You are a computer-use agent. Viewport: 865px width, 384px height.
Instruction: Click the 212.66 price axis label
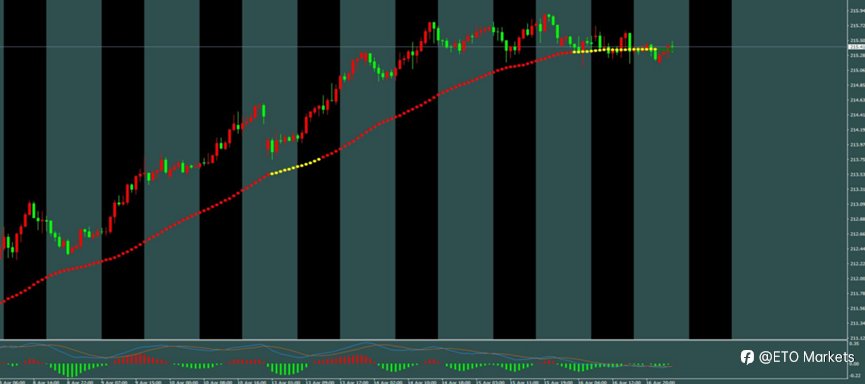click(x=857, y=233)
